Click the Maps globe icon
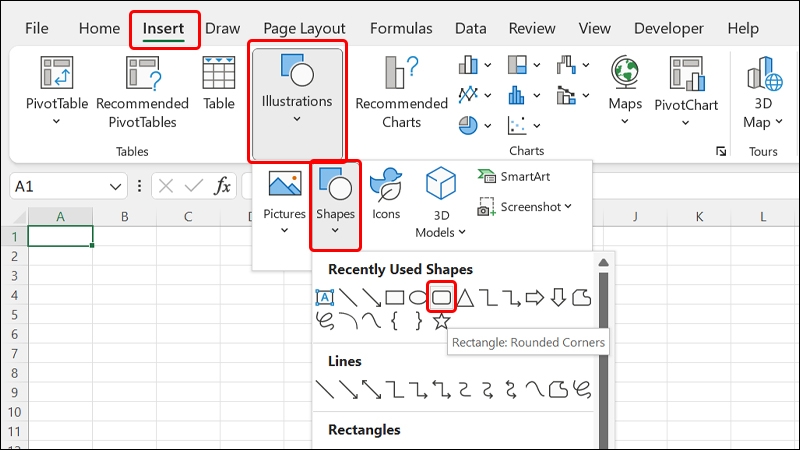The image size is (800, 450). [625, 72]
